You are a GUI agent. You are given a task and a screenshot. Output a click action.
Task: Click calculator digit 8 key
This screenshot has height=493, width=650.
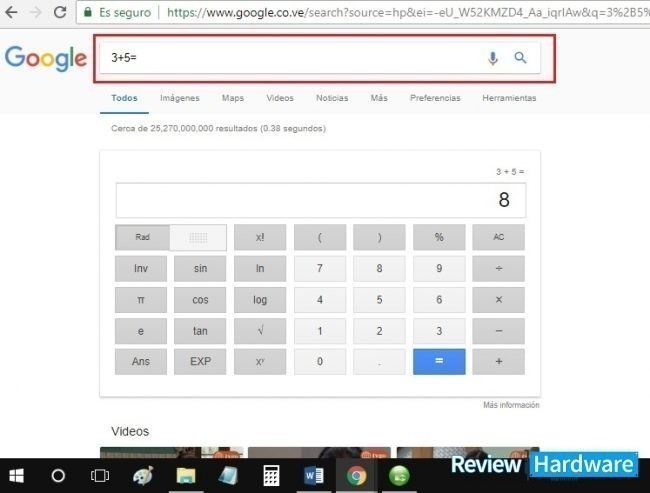coord(379,269)
